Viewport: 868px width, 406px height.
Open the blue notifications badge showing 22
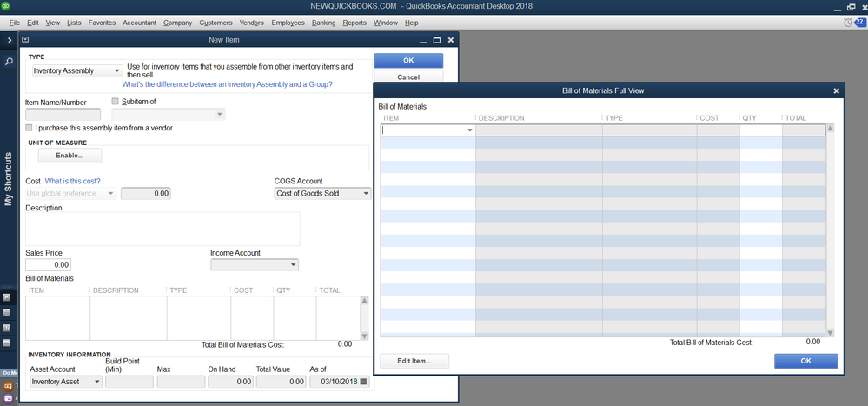(x=860, y=23)
